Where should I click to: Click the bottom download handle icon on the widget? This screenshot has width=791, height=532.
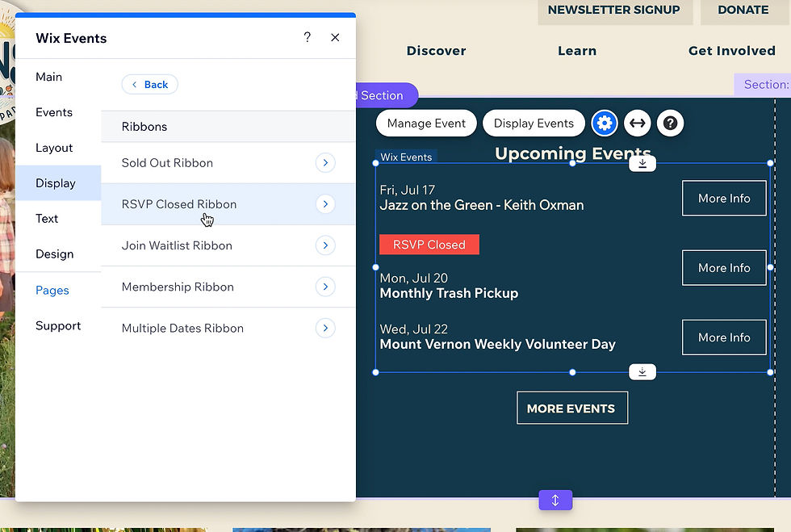[x=642, y=372]
